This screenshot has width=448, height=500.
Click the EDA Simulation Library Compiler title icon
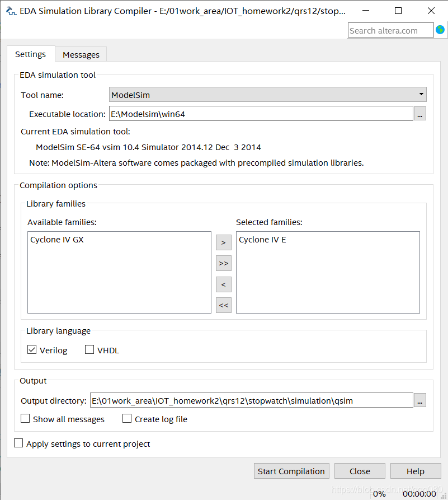coord(11,11)
